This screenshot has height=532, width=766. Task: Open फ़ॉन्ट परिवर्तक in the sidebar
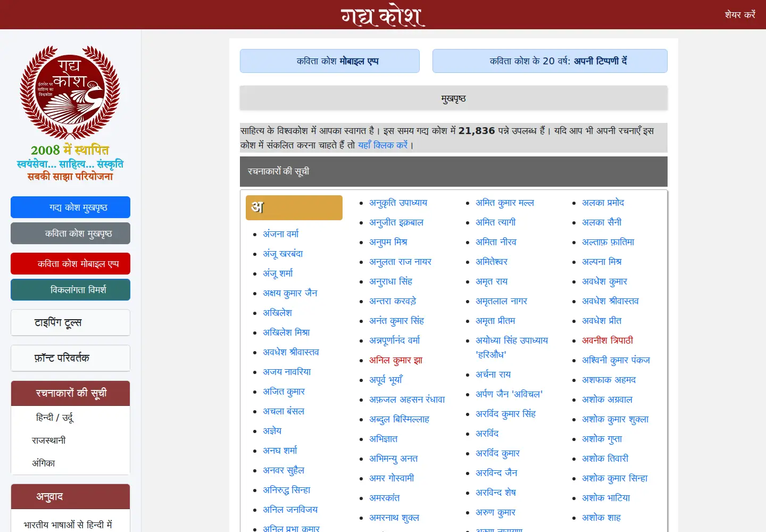[x=70, y=358]
